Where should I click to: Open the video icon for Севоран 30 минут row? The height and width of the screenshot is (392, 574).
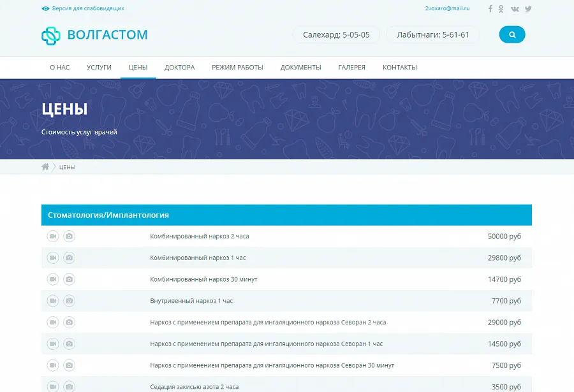click(x=53, y=365)
